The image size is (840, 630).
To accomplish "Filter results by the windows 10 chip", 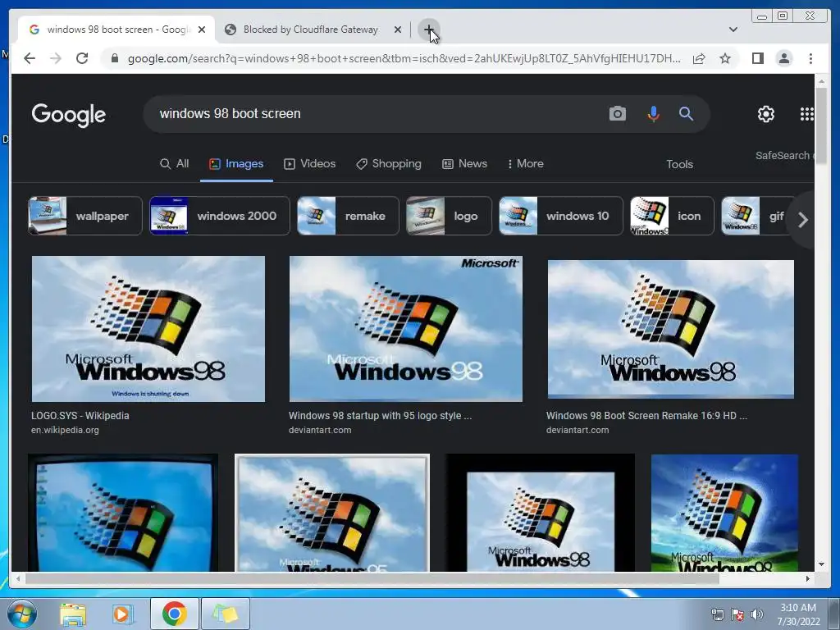I will point(561,216).
